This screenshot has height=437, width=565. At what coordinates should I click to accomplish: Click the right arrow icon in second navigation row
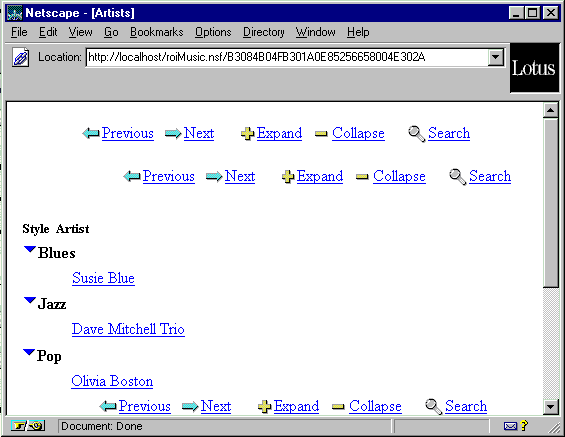[x=214, y=177]
